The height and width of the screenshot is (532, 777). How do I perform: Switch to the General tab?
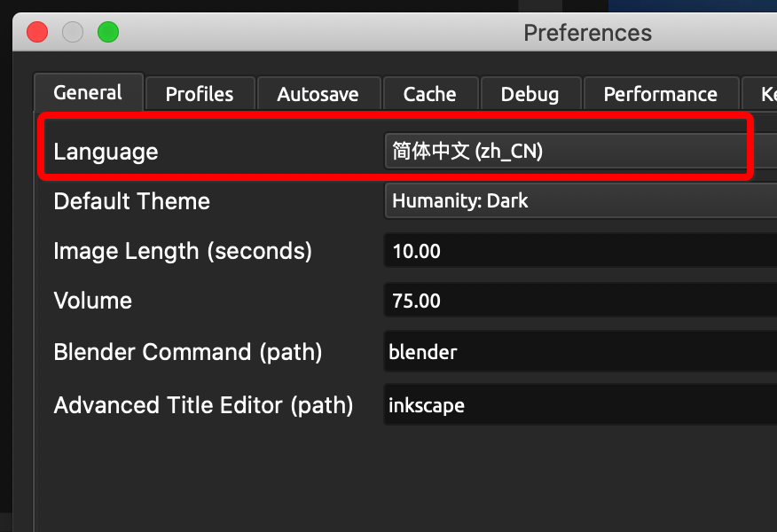pyautogui.click(x=88, y=93)
